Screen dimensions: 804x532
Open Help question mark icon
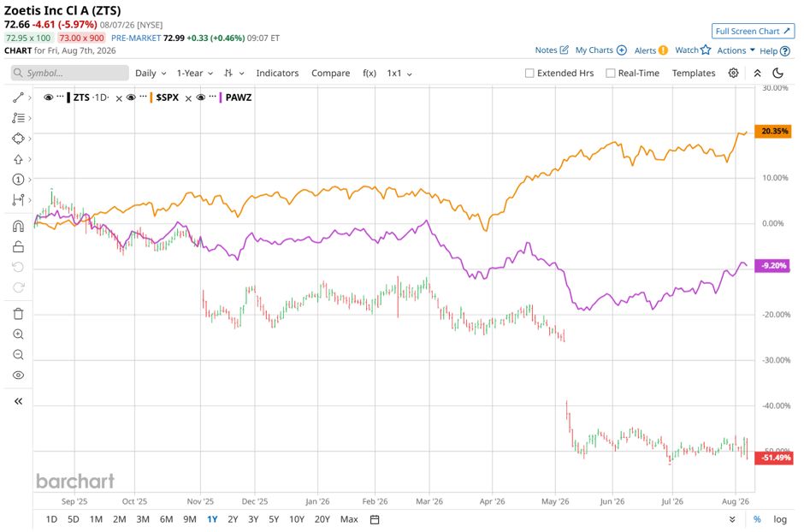785,50
